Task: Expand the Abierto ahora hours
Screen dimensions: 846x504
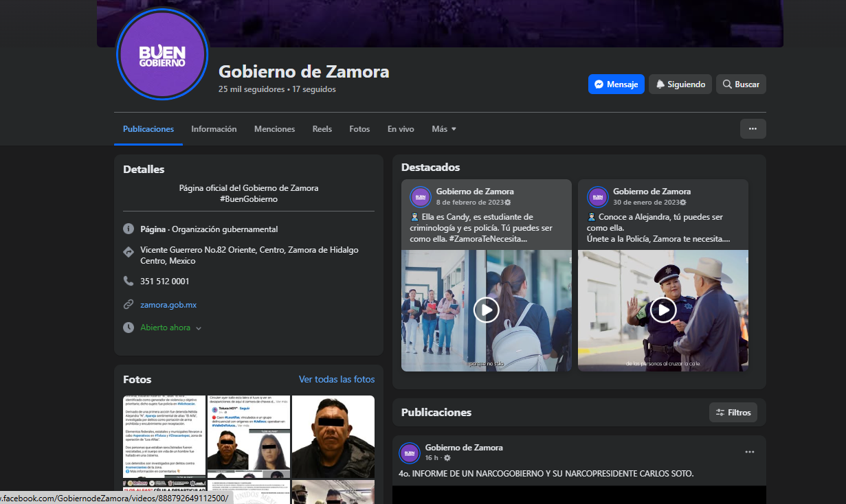Action: point(199,328)
